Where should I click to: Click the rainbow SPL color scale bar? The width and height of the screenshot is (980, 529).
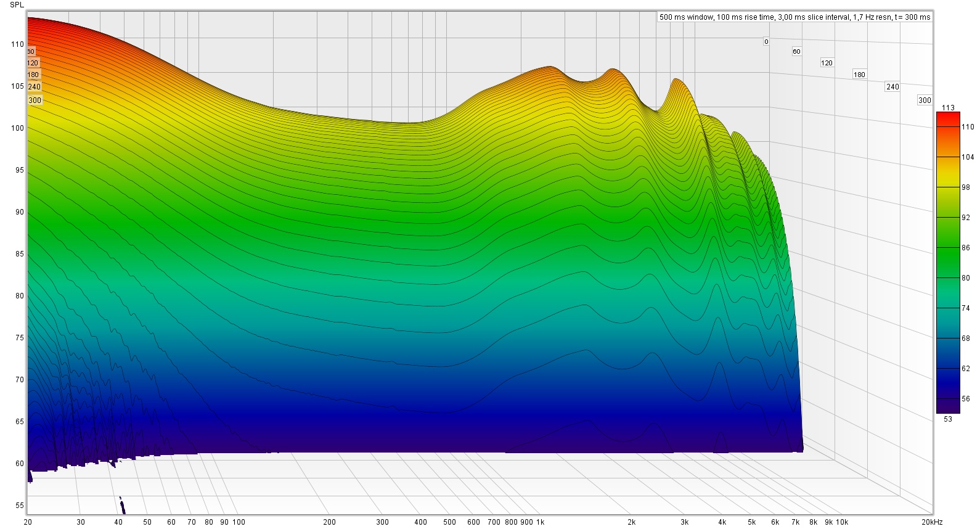(x=947, y=263)
